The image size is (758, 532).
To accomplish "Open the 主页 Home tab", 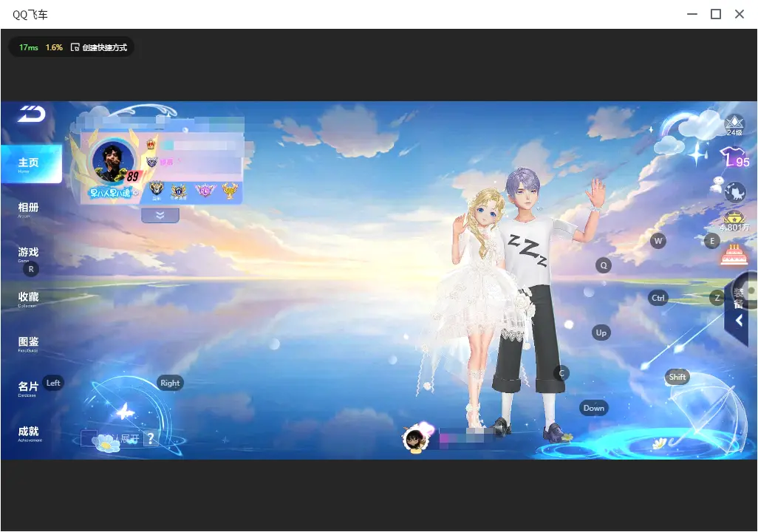I will [x=31, y=164].
